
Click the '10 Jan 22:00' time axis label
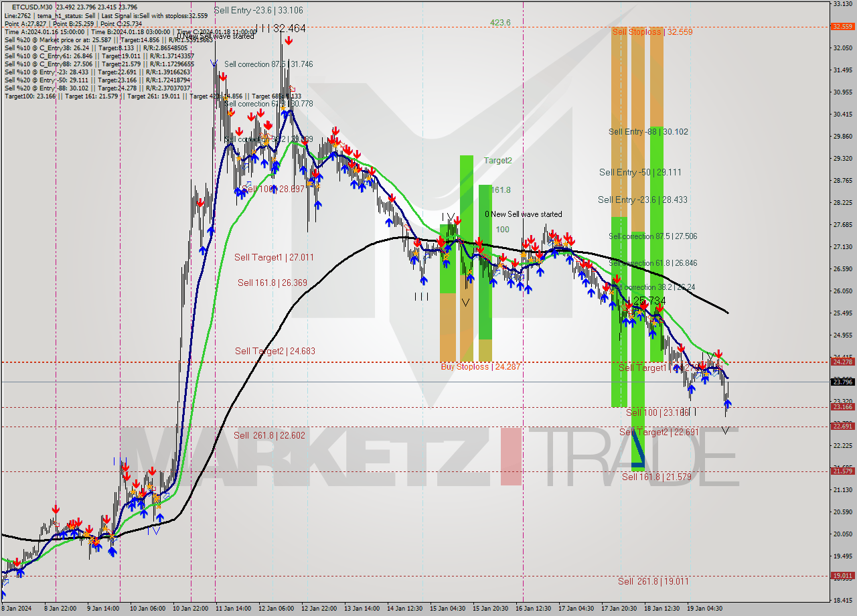pos(190,609)
